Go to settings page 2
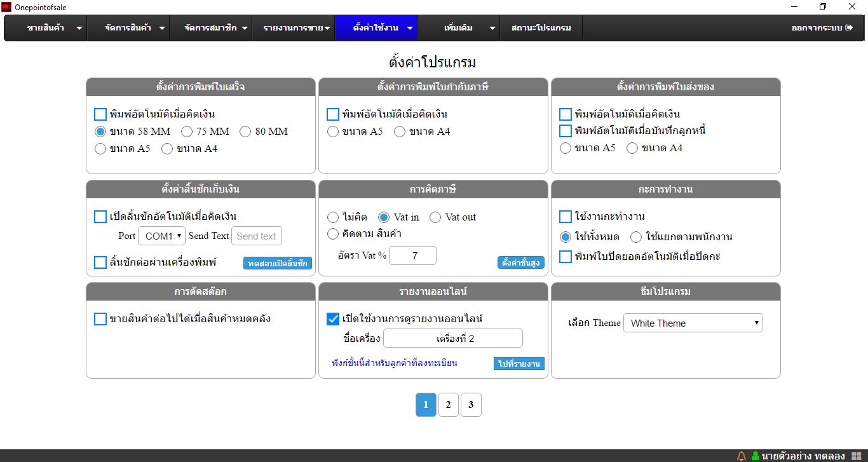 point(449,405)
